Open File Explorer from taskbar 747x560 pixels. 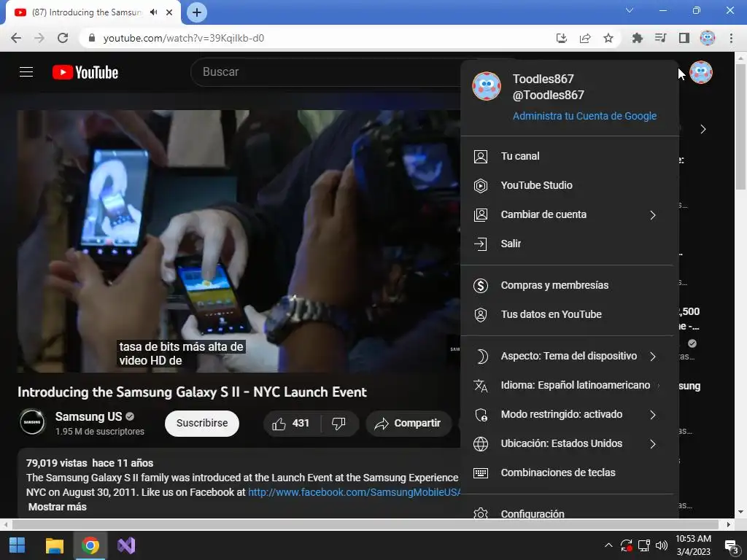click(x=54, y=545)
